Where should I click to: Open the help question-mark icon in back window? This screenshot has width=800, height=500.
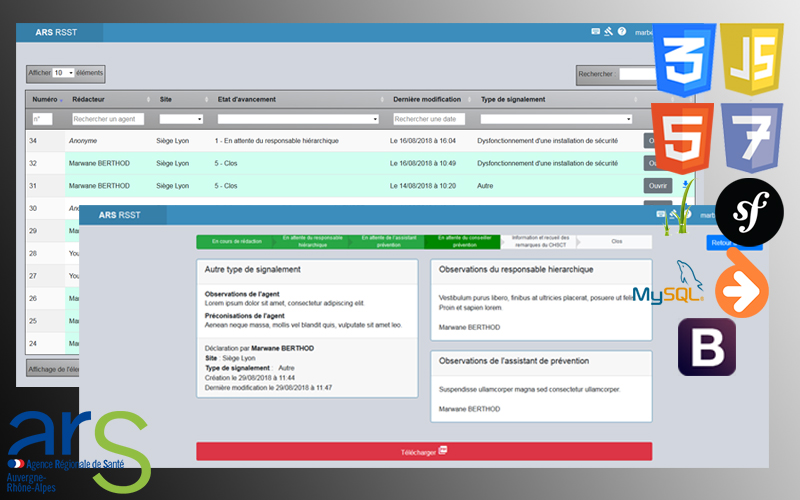point(621,32)
